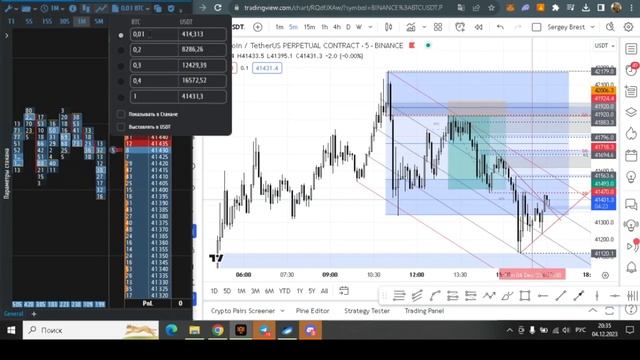Set date range to YTD
The height and width of the screenshot is (360, 640).
pos(284,291)
